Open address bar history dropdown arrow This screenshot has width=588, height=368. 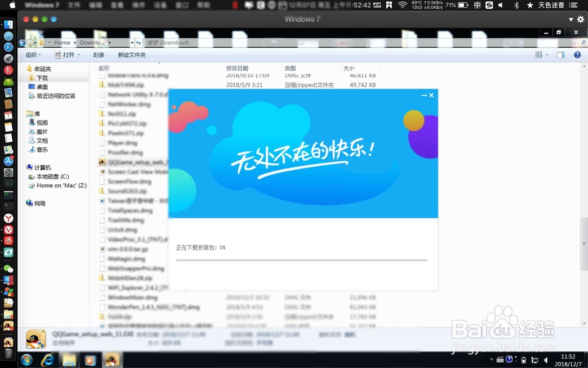click(132, 43)
